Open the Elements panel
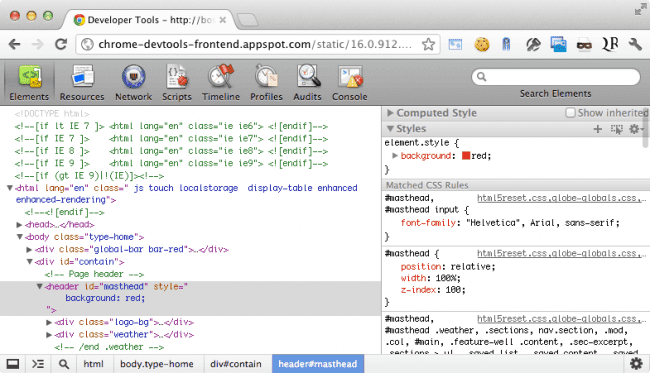The image size is (650, 373). 29,83
